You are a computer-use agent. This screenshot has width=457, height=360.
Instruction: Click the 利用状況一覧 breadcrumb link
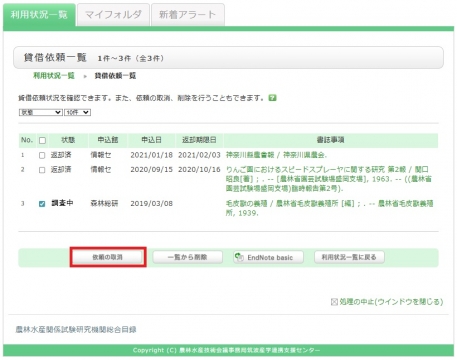(x=54, y=76)
